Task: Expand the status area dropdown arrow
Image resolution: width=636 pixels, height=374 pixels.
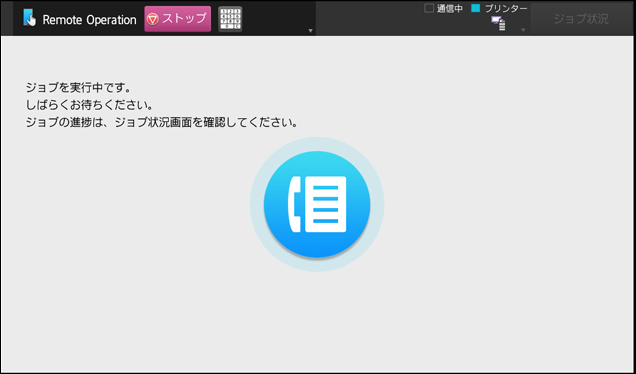Action: 523,30
